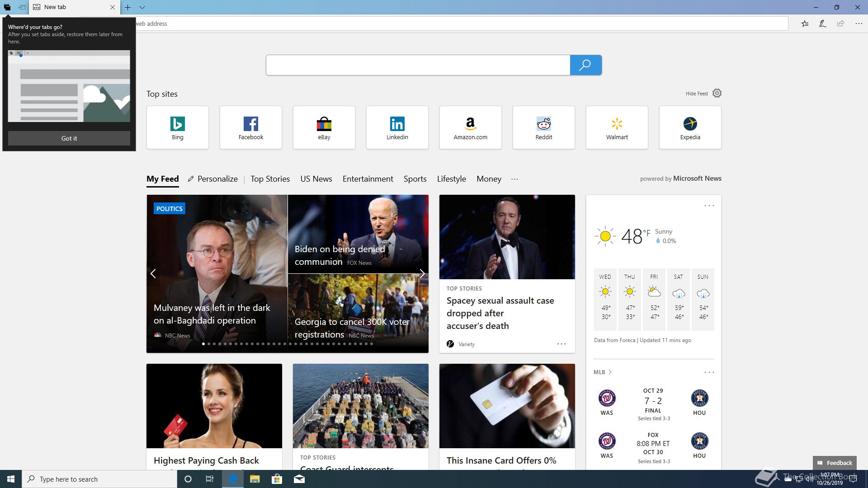Viewport: 868px width, 488px height.
Task: Open the feed settings gear icon
Action: (717, 93)
